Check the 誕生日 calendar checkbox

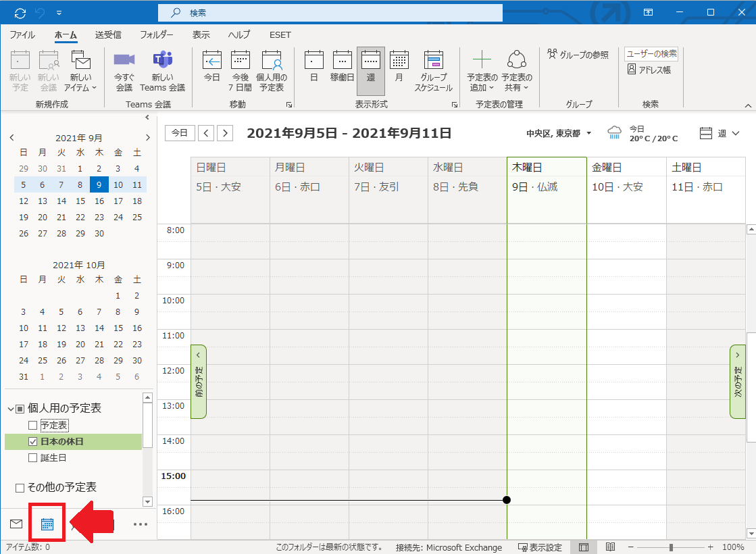click(33, 458)
